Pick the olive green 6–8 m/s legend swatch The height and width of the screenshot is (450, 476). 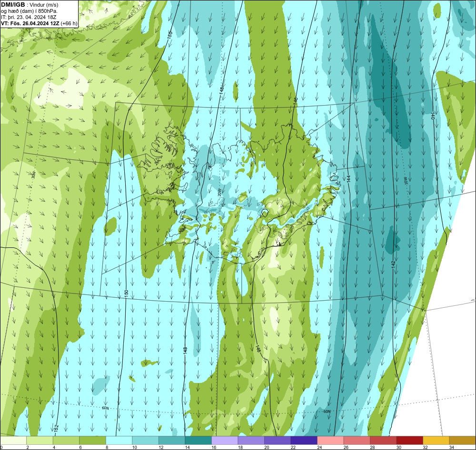[93, 440]
